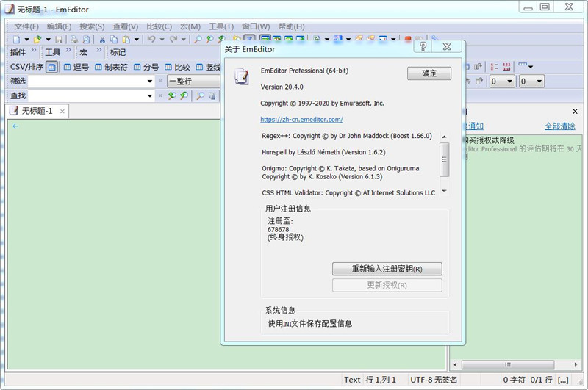Toggle 逗号 comma-separated mode
This screenshot has width=588, height=390.
[76, 67]
